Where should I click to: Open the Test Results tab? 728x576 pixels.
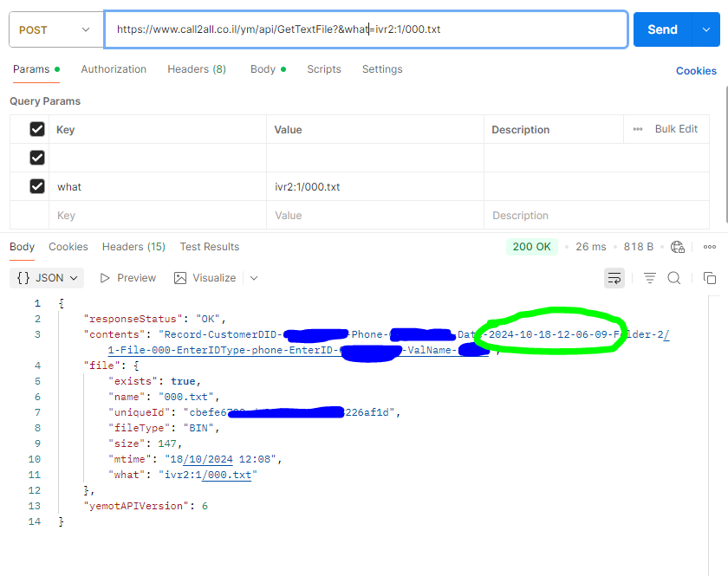pos(209,247)
